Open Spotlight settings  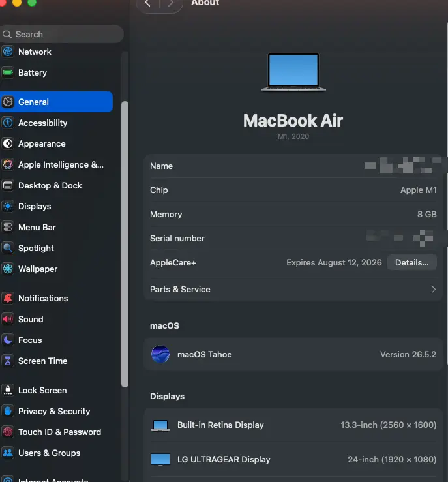click(x=57, y=248)
